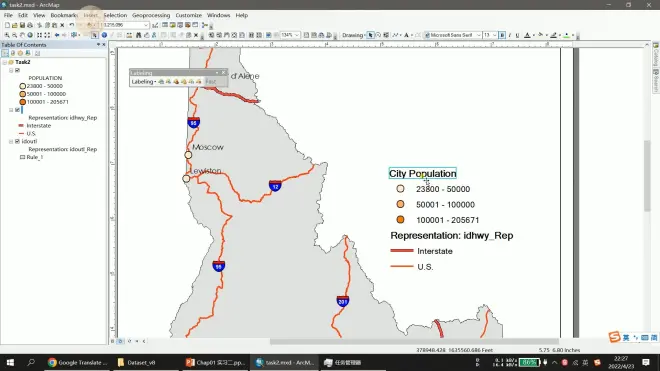The width and height of the screenshot is (660, 371).
Task: Open the Find binoculars tool
Action: click(138, 35)
